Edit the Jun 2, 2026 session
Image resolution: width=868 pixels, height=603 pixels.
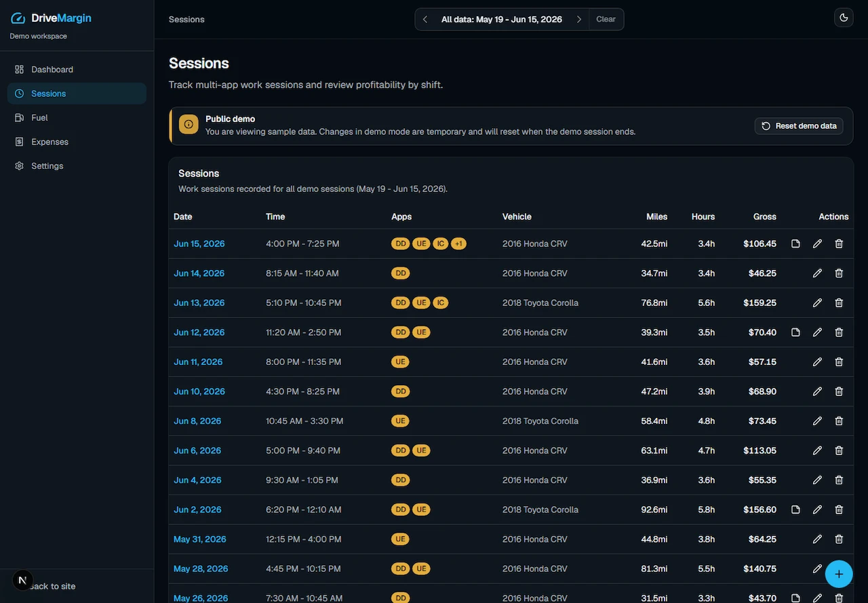817,509
